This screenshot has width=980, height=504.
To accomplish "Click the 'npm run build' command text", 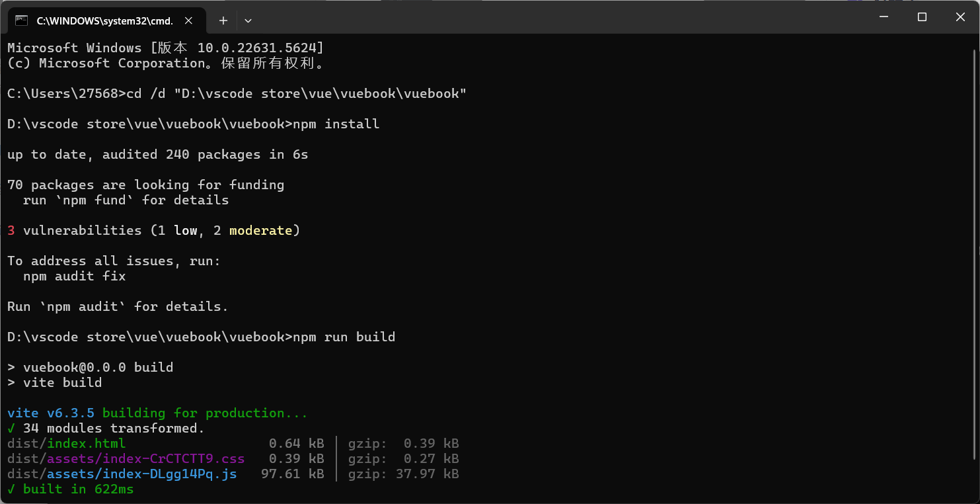I will [x=344, y=337].
